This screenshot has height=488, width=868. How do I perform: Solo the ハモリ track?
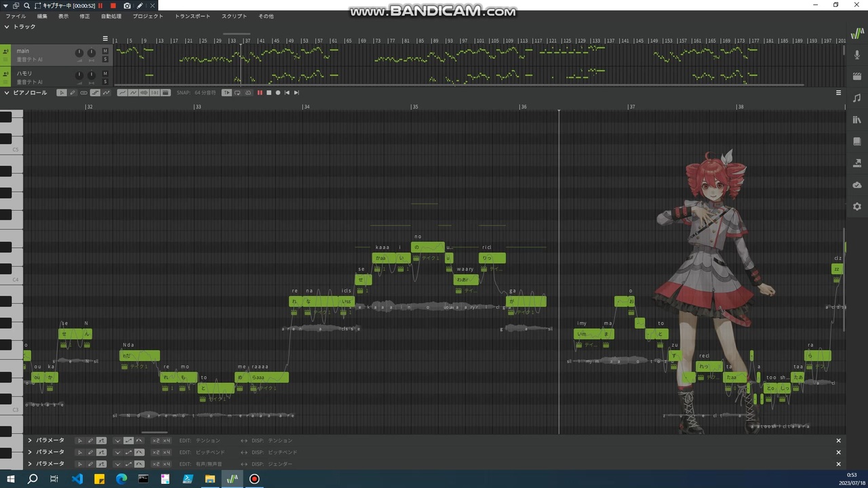click(x=105, y=81)
